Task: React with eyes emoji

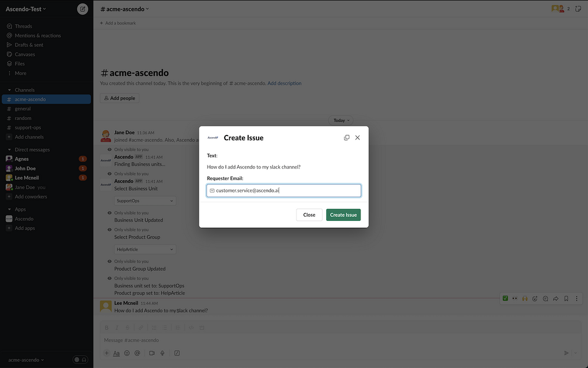Action: 515,299
